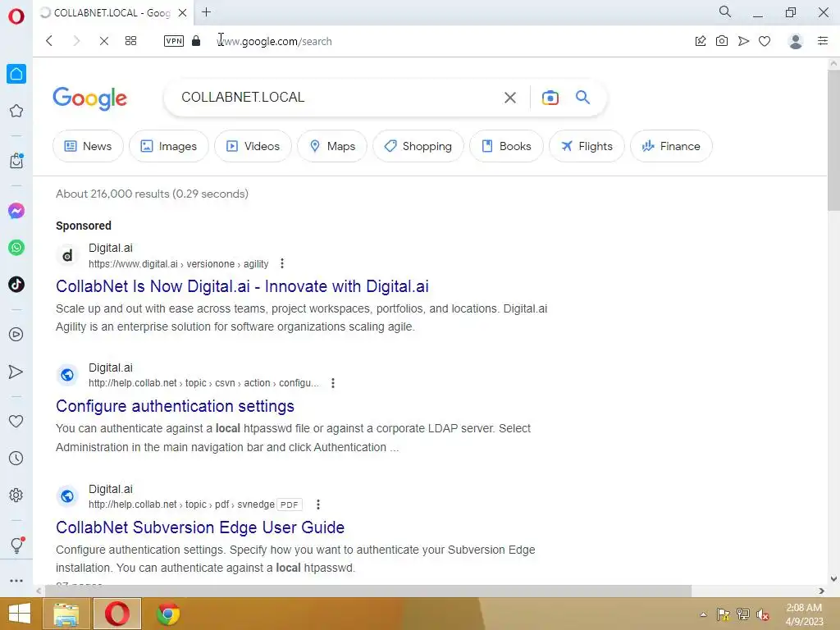Launch WhatsApp from the sidebar
The height and width of the screenshot is (630, 840).
click(16, 248)
